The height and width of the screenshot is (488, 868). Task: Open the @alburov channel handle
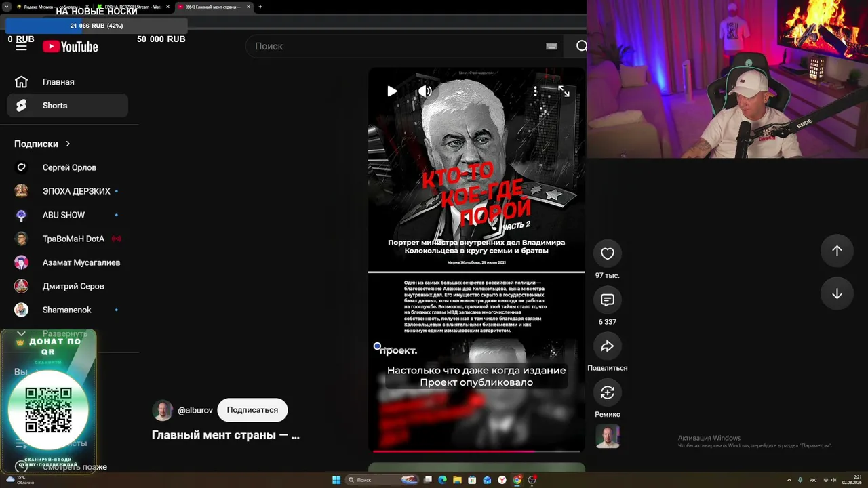tap(195, 410)
